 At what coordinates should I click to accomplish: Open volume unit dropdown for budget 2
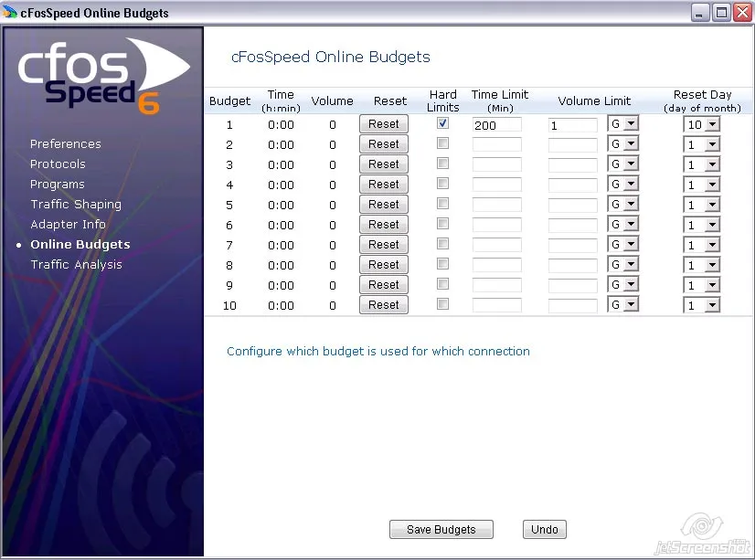[x=622, y=143]
